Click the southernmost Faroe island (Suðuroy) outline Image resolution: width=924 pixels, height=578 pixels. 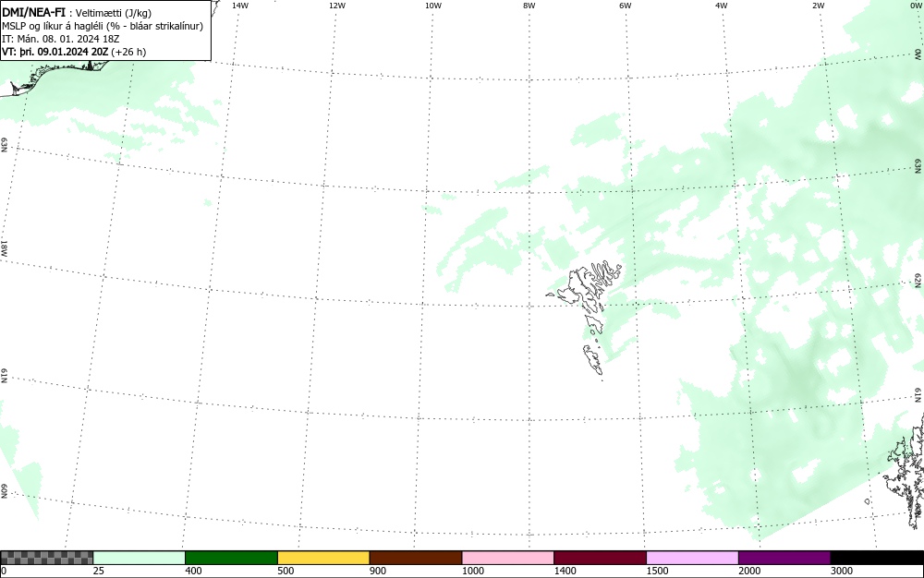tap(593, 360)
